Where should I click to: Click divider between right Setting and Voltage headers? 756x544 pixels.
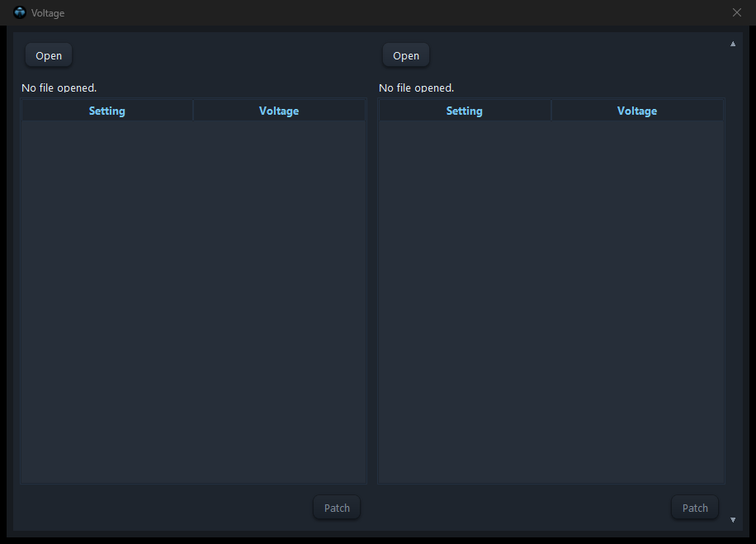[551, 111]
